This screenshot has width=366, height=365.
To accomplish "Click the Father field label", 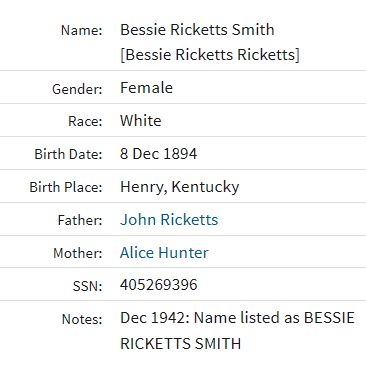I will pos(80,220).
